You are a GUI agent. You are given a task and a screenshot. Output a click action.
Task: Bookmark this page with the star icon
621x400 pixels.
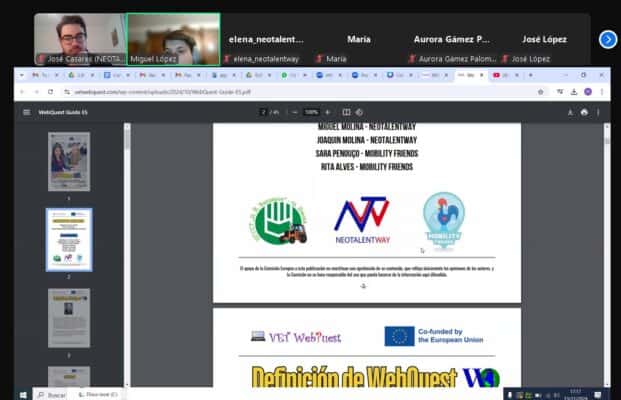point(541,91)
